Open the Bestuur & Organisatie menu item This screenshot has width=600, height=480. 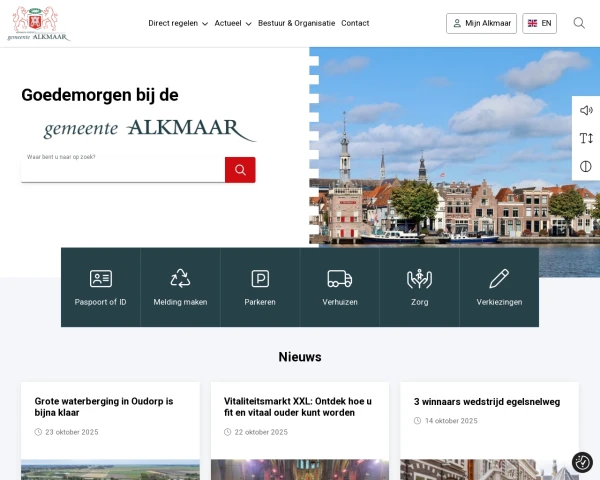tap(296, 23)
